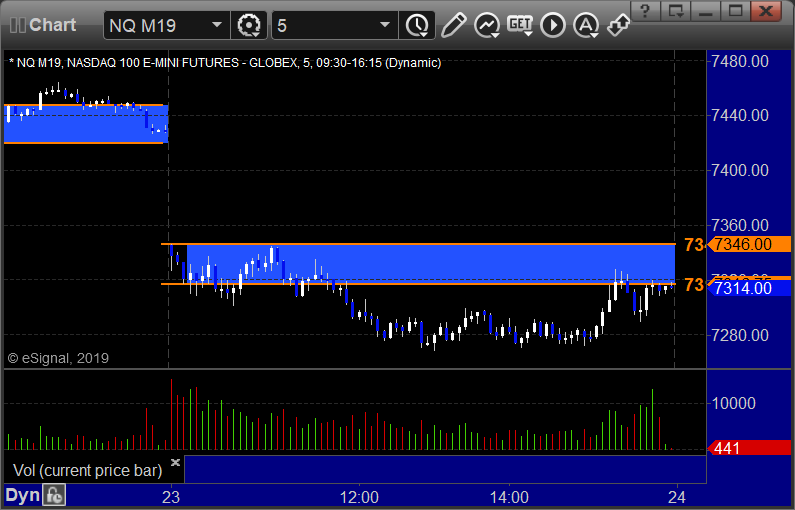Click the bar replay play icon
This screenshot has height=510, width=795.
[x=553, y=25]
